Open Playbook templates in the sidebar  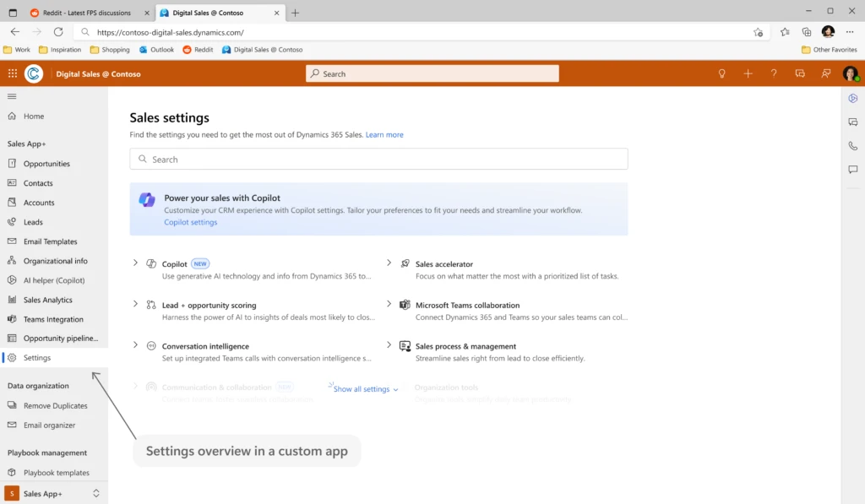tap(56, 472)
